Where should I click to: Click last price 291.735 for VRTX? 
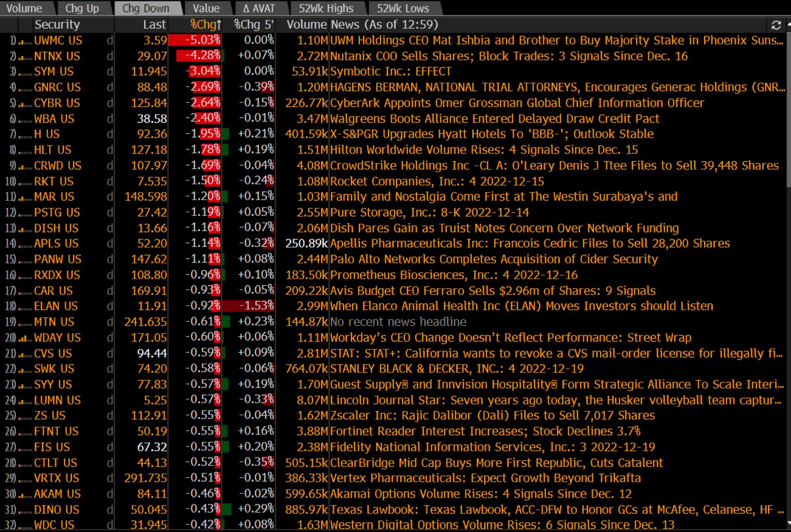tap(145, 479)
